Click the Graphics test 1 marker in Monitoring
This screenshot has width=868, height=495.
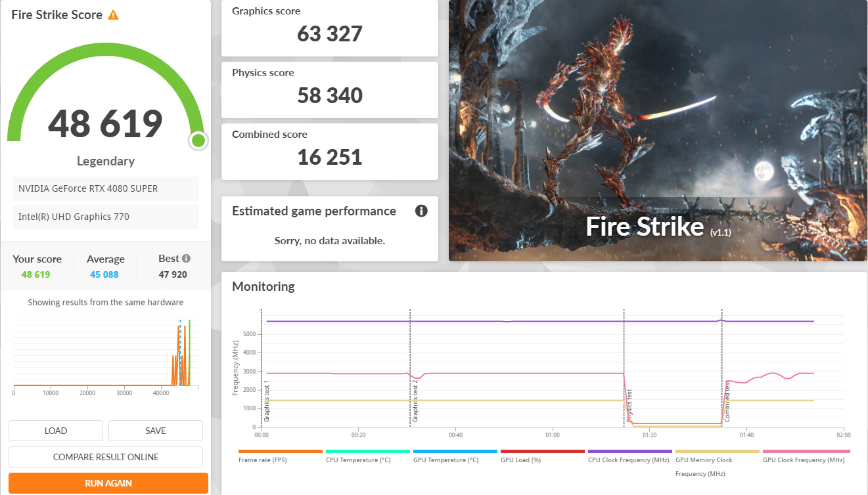pyautogui.click(x=267, y=400)
